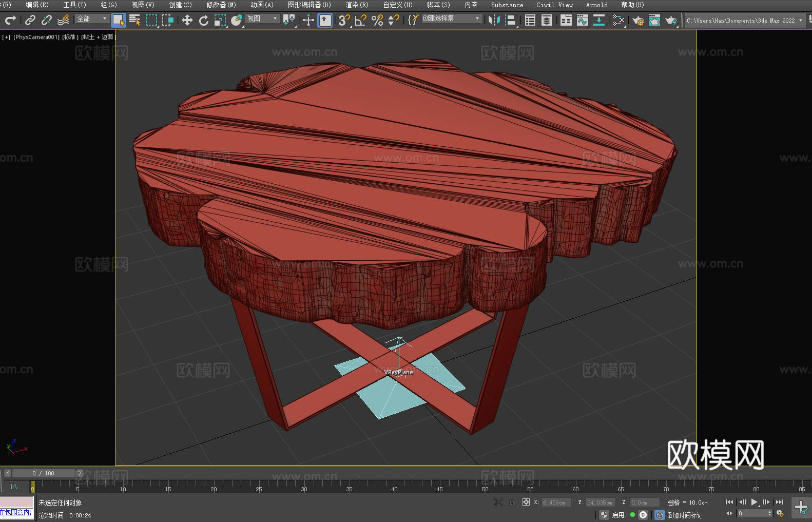Activate the Select Object tool
Screen dimensions: 812x522
click(119, 20)
